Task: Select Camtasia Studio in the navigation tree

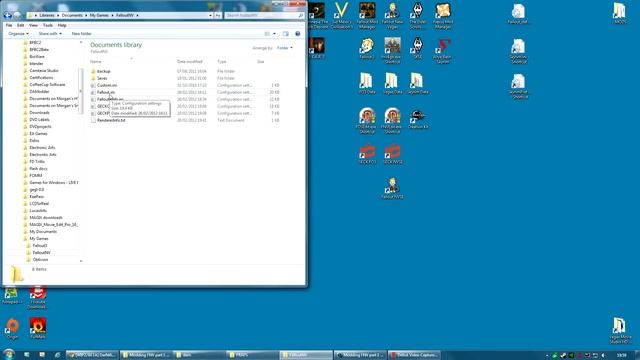Action: click(x=44, y=71)
